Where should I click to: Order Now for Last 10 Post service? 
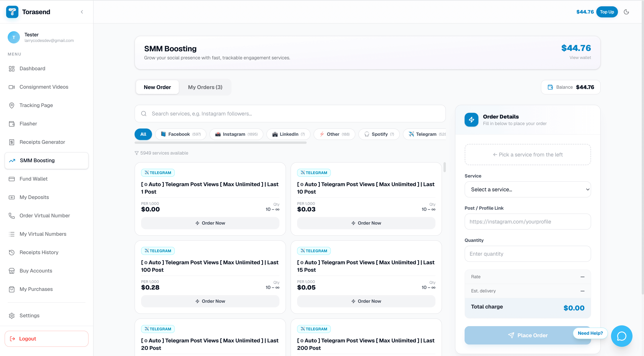point(366,223)
